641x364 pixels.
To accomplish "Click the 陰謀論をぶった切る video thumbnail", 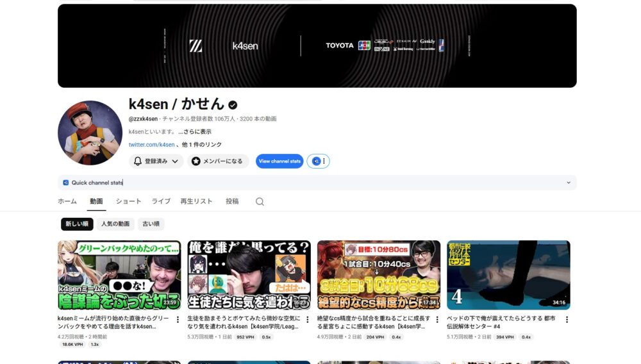I will [x=119, y=275].
